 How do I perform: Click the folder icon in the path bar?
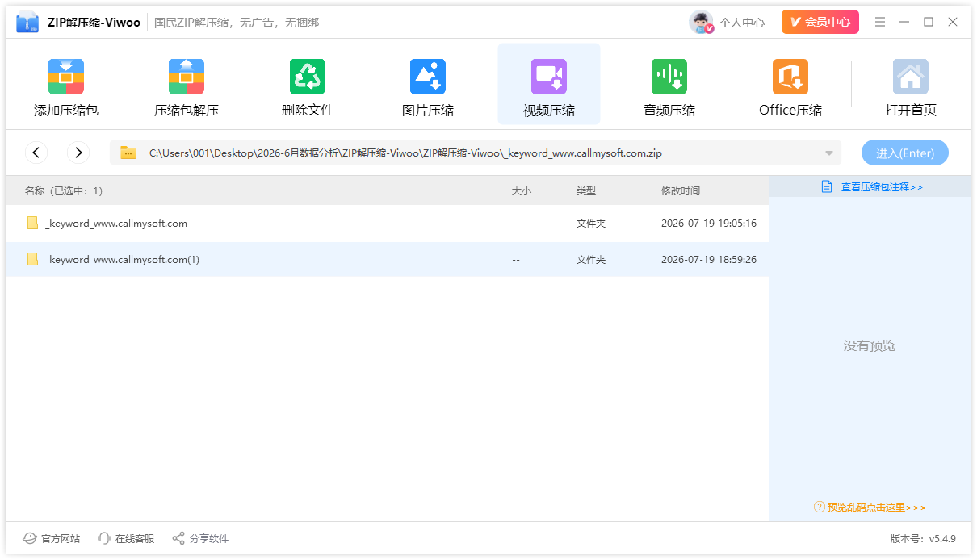coord(128,153)
